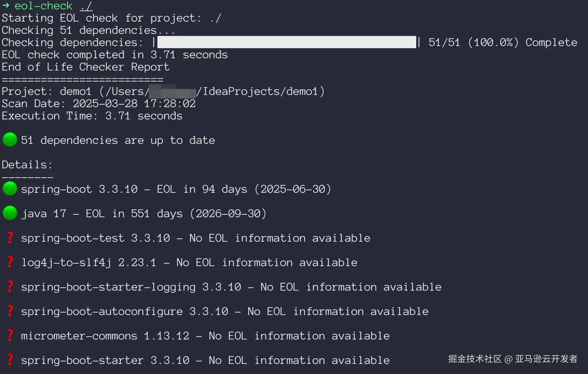
Task: Click the underlined ./ path argument
Action: click(86, 6)
